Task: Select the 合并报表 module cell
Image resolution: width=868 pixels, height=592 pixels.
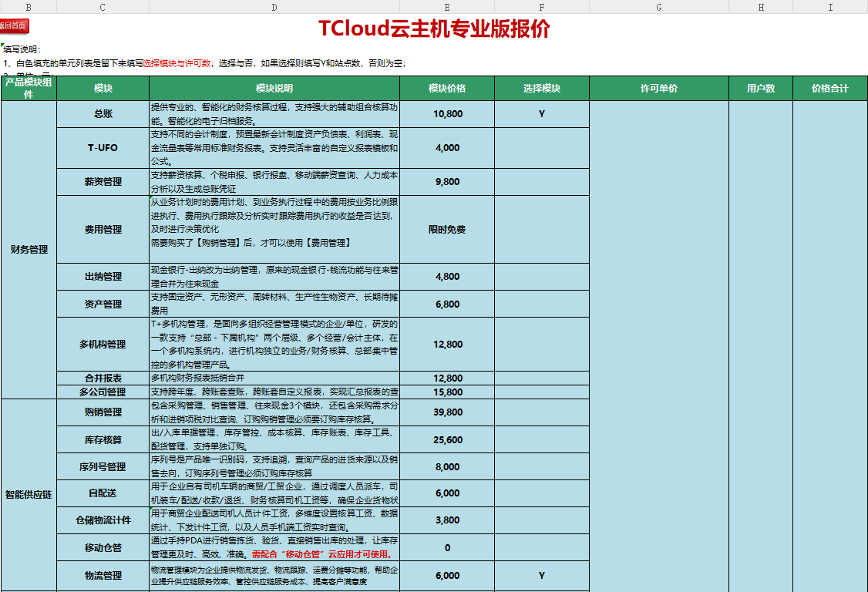Action: [x=103, y=378]
